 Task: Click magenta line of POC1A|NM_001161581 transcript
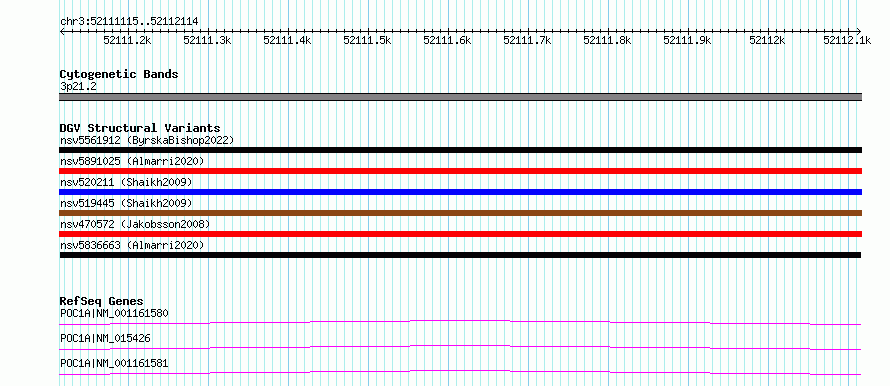460,372
